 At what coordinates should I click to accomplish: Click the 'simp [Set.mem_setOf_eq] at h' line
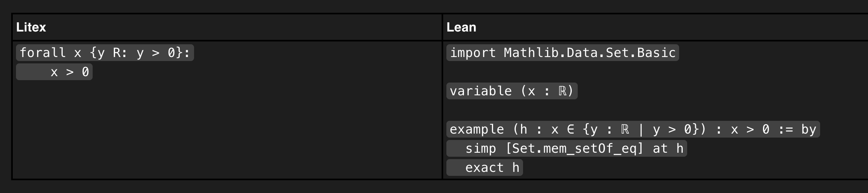click(566, 148)
